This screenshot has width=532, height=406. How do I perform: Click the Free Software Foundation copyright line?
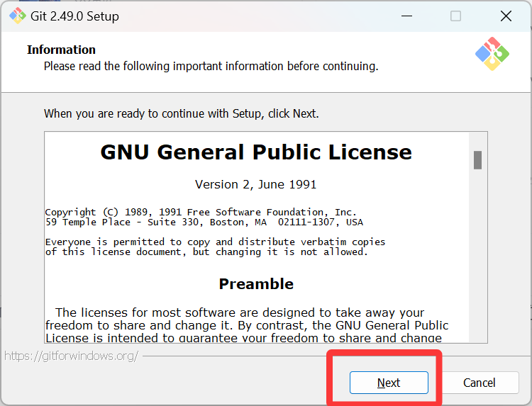(x=201, y=212)
